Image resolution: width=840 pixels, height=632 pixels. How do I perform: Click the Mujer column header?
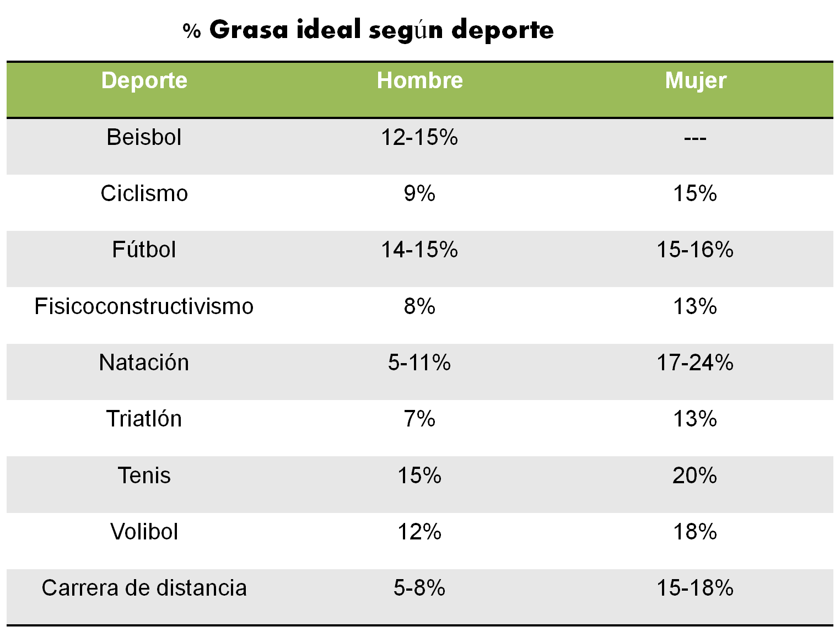click(696, 81)
